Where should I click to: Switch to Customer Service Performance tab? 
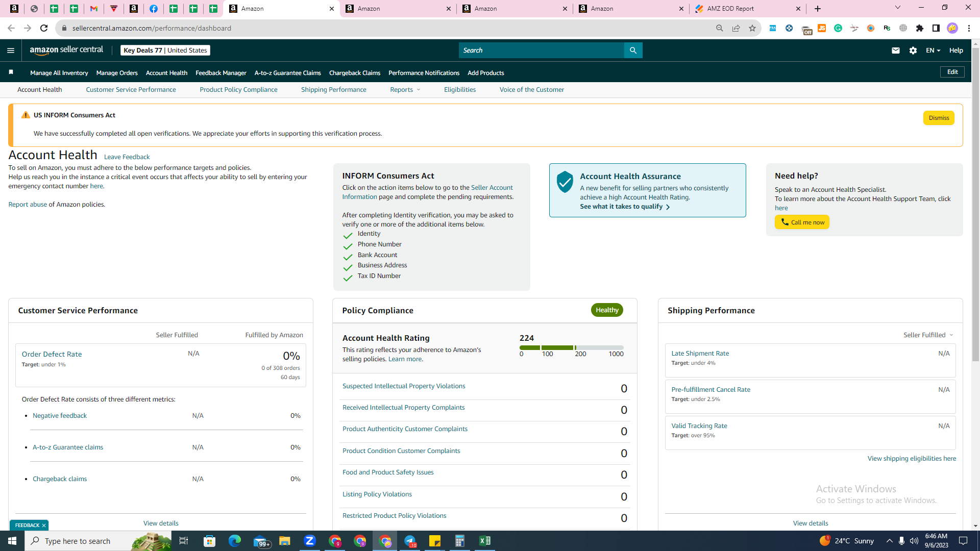point(131,90)
